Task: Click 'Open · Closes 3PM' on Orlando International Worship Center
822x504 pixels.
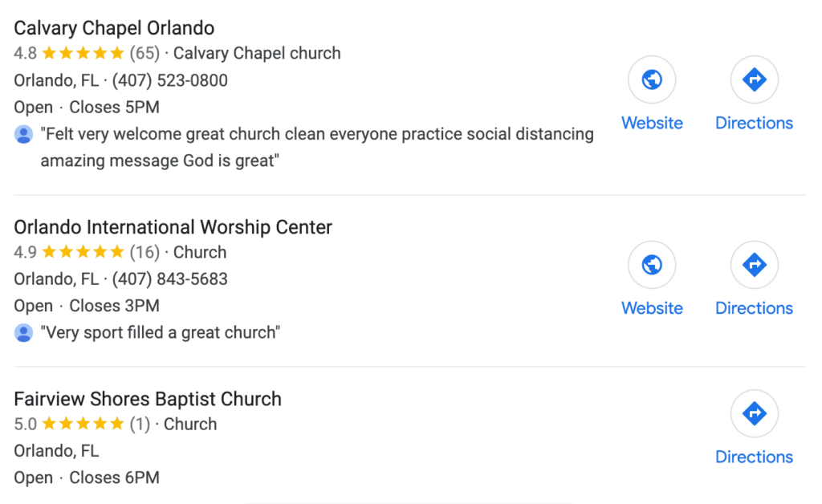Action: tap(86, 306)
